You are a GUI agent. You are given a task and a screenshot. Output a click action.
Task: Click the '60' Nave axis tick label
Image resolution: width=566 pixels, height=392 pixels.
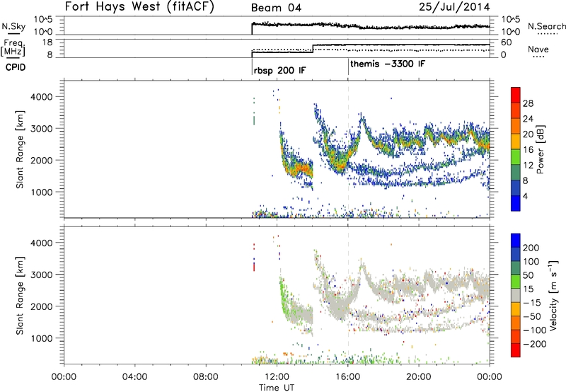pos(507,42)
